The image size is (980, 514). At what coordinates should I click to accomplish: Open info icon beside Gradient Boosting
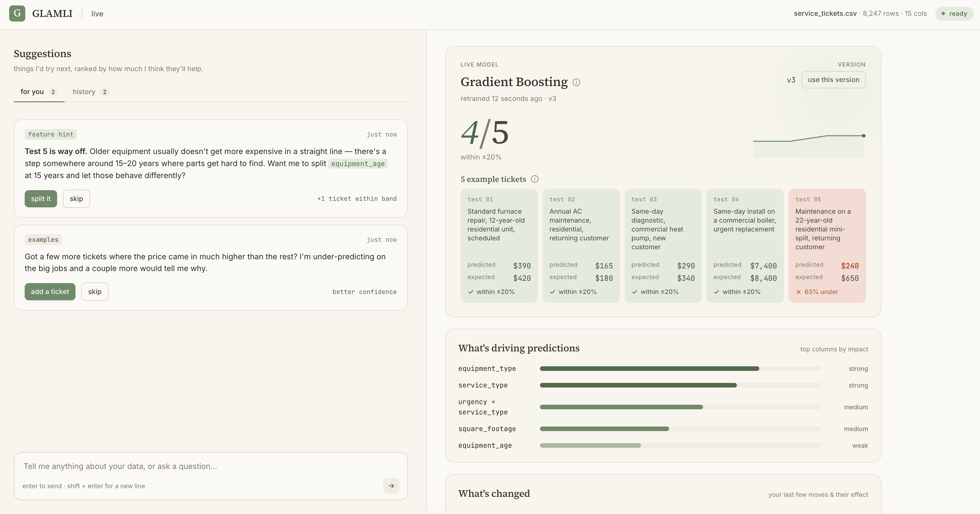coord(576,83)
